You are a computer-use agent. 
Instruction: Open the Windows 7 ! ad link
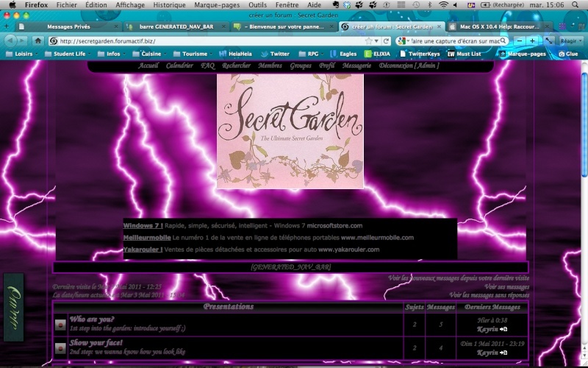143,226
